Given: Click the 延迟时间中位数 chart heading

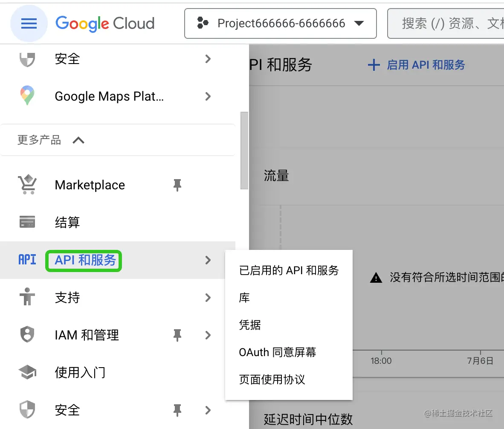Looking at the screenshot, I should (x=308, y=419).
